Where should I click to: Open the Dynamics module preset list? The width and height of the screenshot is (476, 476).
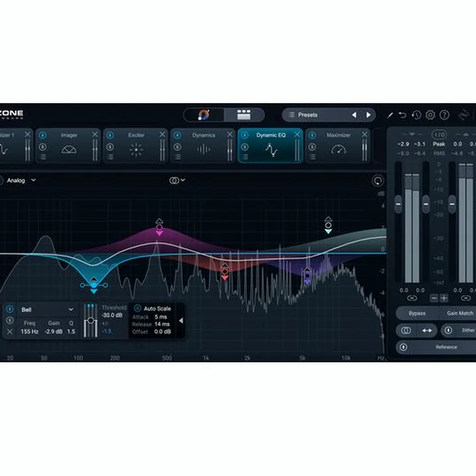click(x=178, y=157)
